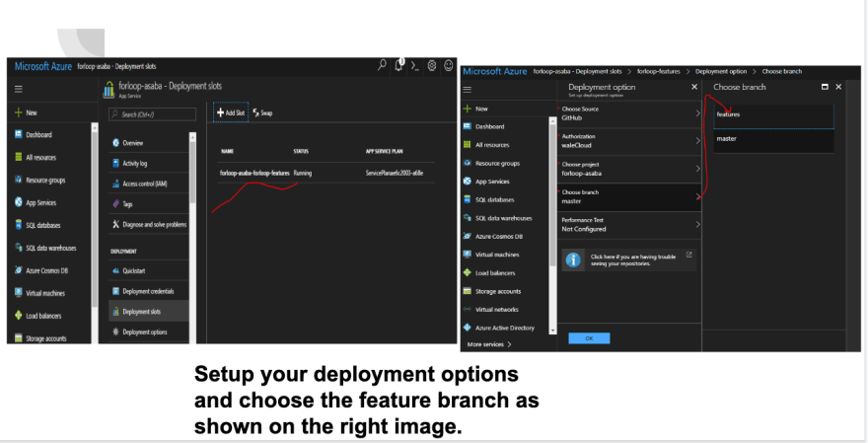Click Swap button in slots toolbar
The image size is (868, 443).
coord(262,112)
